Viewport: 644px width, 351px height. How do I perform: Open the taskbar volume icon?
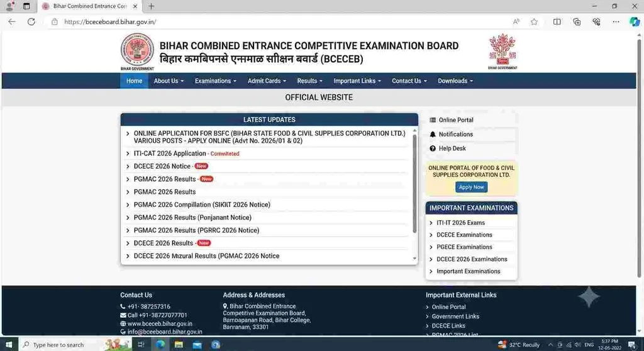[x=578, y=345]
